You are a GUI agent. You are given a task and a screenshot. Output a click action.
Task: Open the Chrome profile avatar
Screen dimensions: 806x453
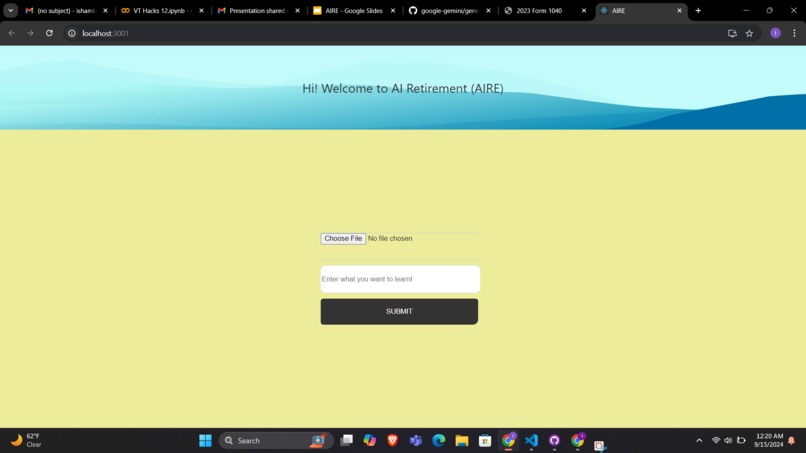tap(776, 33)
